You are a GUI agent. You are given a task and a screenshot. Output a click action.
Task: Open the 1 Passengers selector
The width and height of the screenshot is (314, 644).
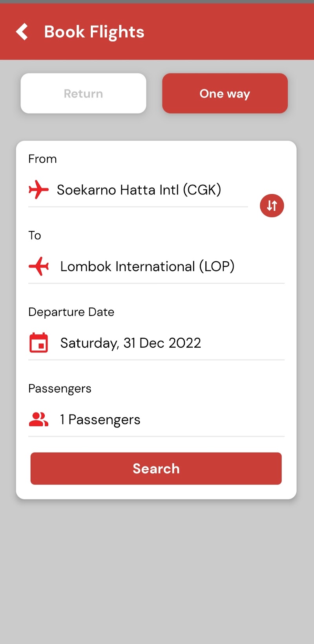coord(100,420)
